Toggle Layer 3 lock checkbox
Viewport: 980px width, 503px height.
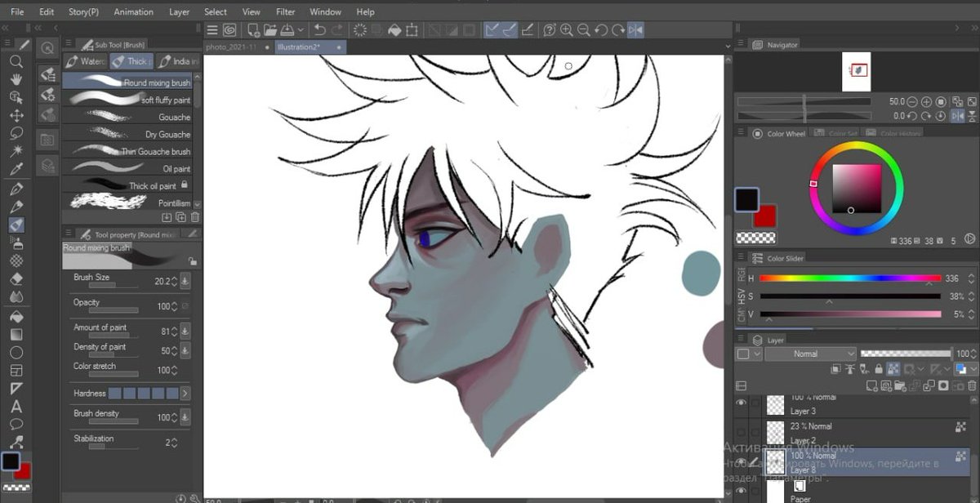click(x=755, y=403)
